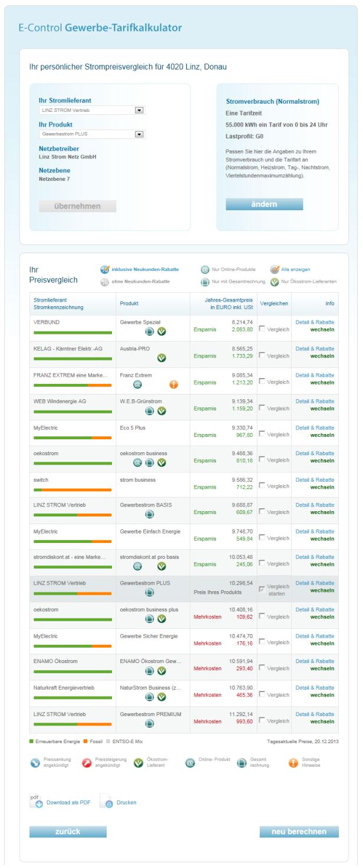Select the Ökostrom leaf icon beside Austria-PRO
Image resolution: width=363 pixels, height=868 pixels.
161,358
